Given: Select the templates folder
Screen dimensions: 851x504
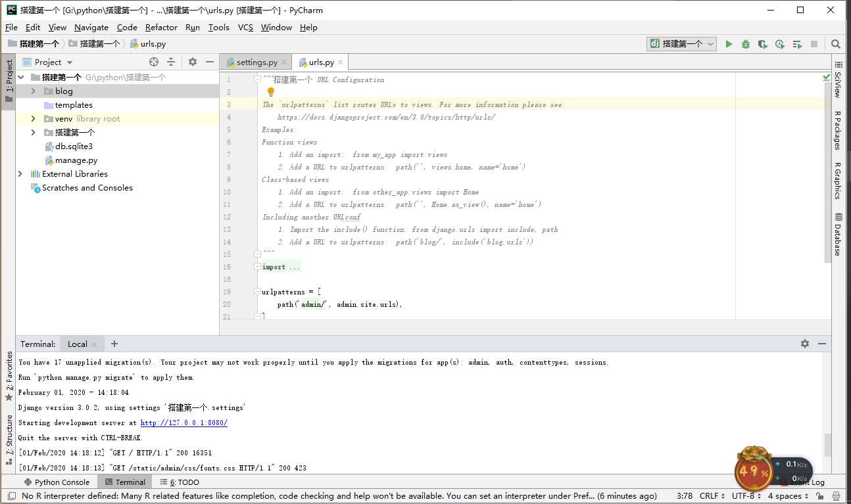Looking at the screenshot, I should click(x=73, y=105).
